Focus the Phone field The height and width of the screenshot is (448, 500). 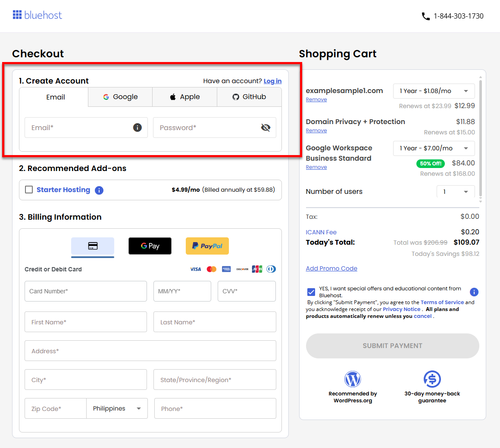click(x=215, y=408)
